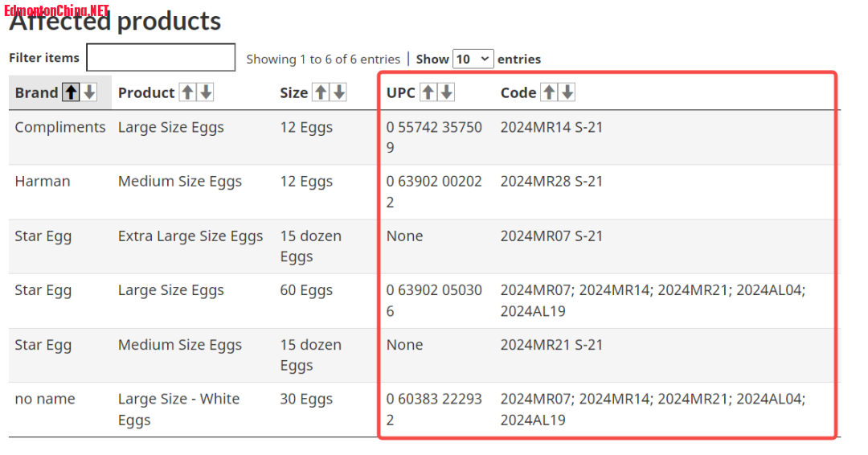868x455 pixels.
Task: Click UPC 0 55742 35750 9
Action: 434,137
